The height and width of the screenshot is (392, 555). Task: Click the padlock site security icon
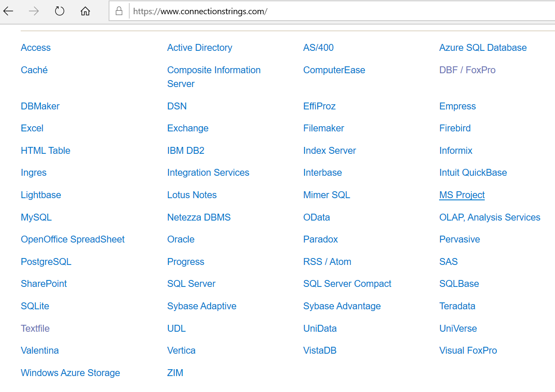(119, 12)
